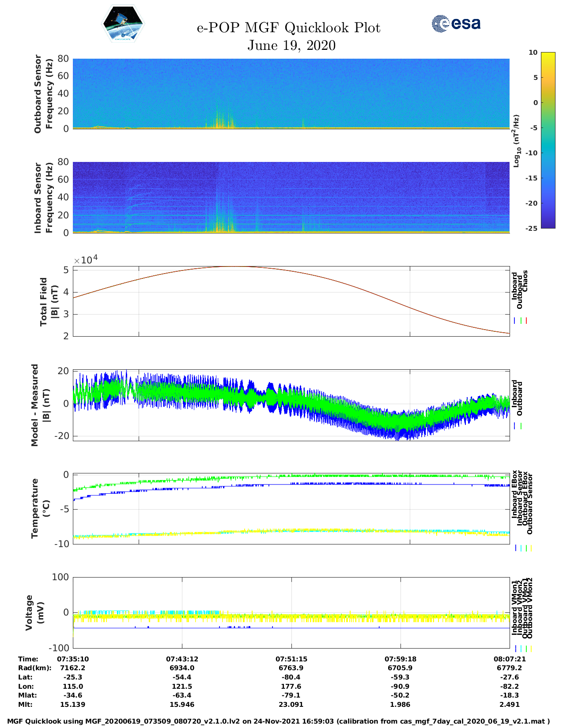Click the Total Field curve plot
This screenshot has width=563, height=728.
291,301
